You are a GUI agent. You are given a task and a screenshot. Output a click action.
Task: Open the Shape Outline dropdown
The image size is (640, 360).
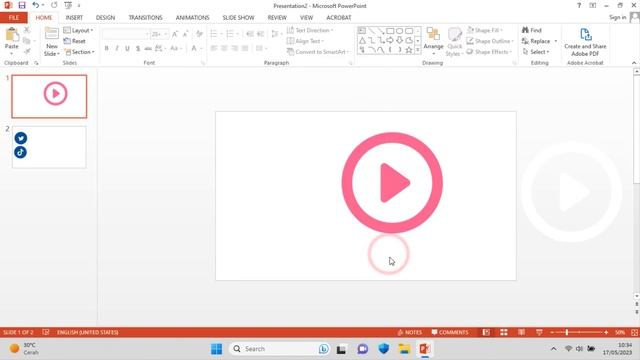[489, 41]
